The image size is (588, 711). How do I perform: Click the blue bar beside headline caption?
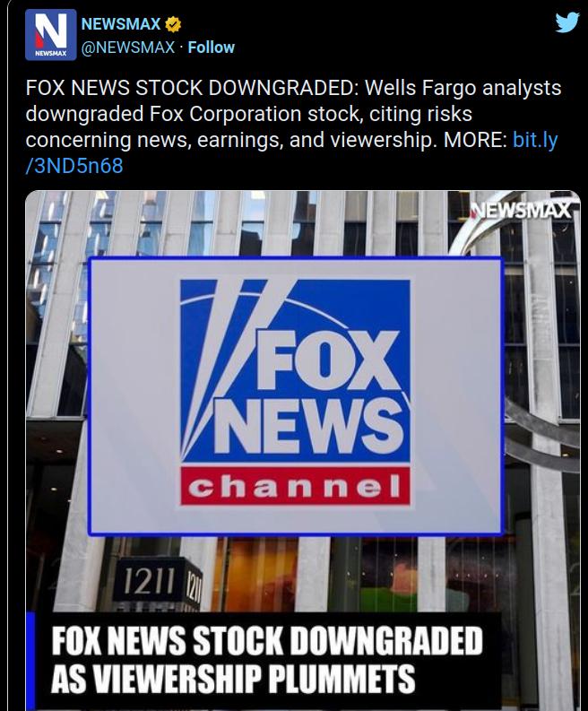pyautogui.click(x=30, y=662)
